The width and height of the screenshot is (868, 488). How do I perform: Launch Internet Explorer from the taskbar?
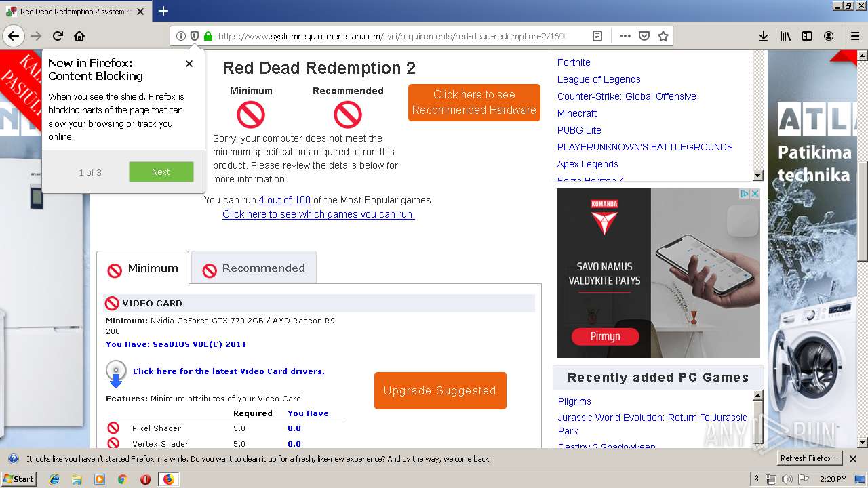click(x=54, y=479)
